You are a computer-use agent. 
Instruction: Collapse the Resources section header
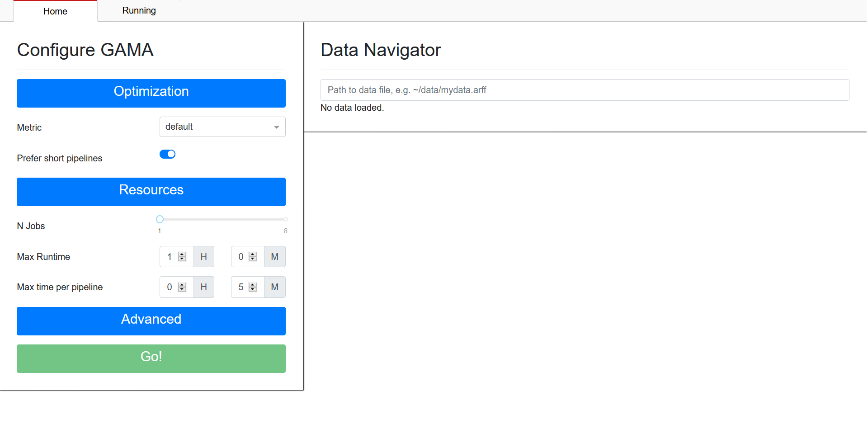click(x=151, y=192)
